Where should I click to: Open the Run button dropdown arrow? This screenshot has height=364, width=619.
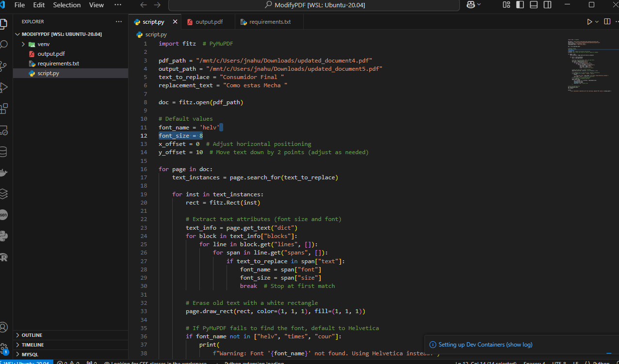(597, 22)
